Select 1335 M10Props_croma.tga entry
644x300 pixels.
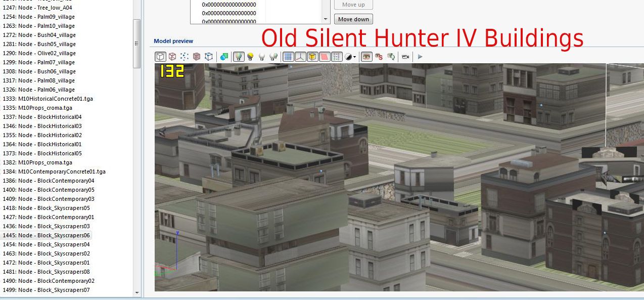[x=37, y=108]
